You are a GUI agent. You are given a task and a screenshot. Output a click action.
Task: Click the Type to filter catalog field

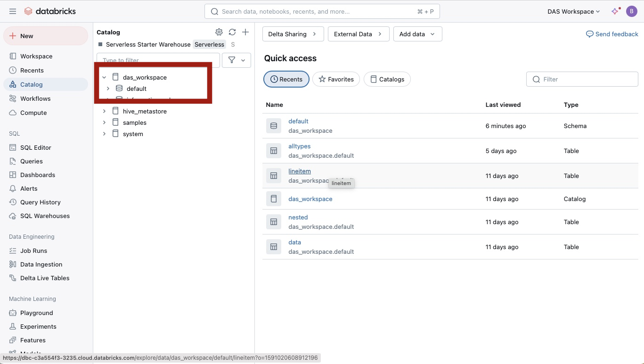click(158, 60)
